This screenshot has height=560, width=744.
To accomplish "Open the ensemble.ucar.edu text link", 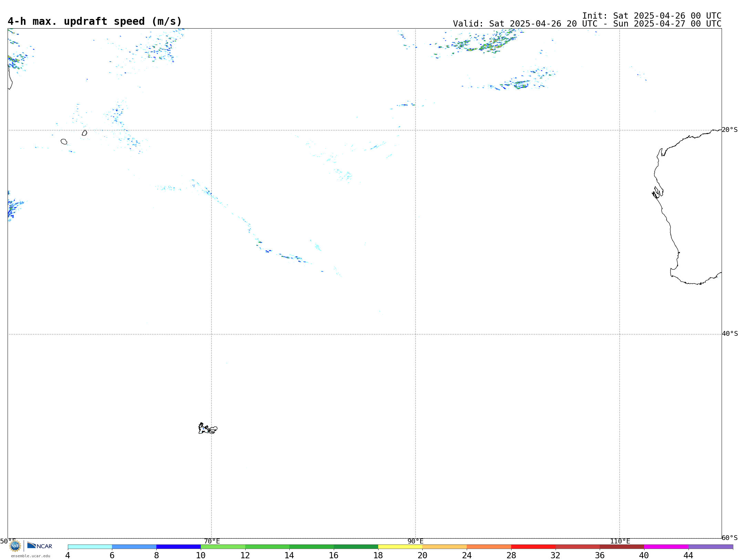I will 31,556.
